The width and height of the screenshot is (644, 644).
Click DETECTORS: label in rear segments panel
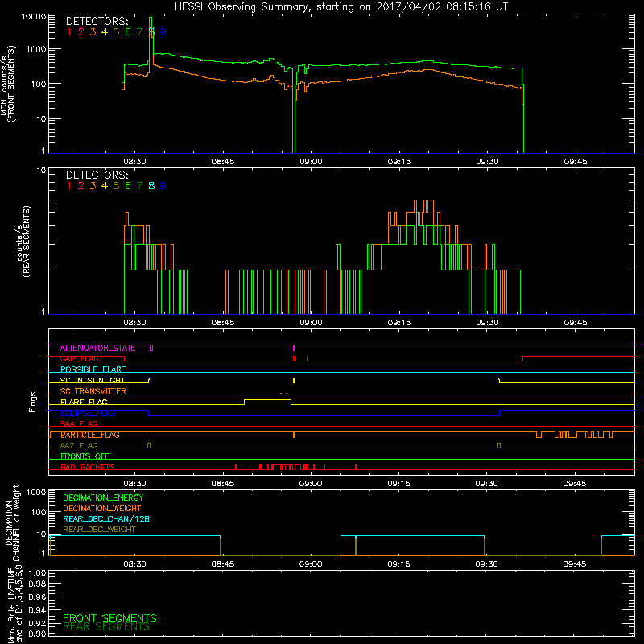(x=97, y=175)
